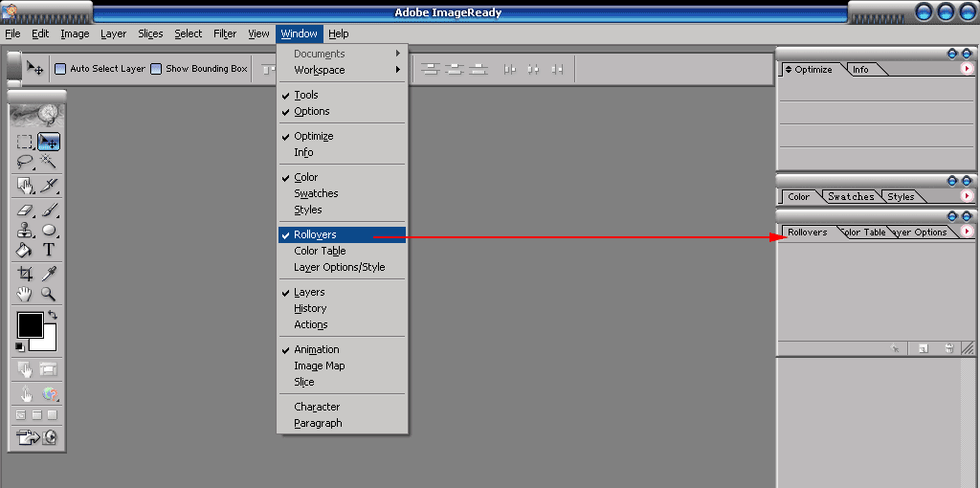The width and height of the screenshot is (980, 488).
Task: Click the Optimize tab's expand/collapse arrows
Action: (789, 69)
